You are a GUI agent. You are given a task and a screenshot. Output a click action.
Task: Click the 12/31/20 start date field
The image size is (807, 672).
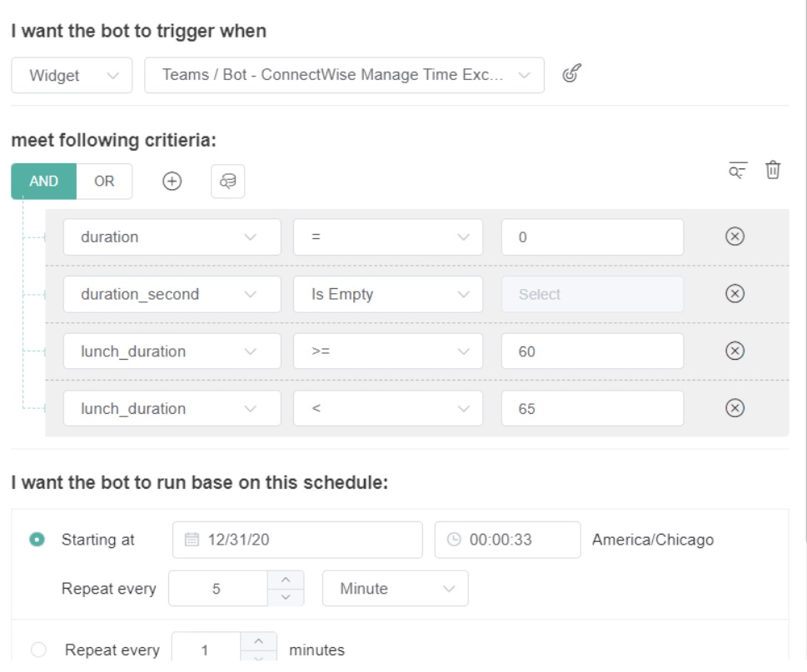(297, 540)
